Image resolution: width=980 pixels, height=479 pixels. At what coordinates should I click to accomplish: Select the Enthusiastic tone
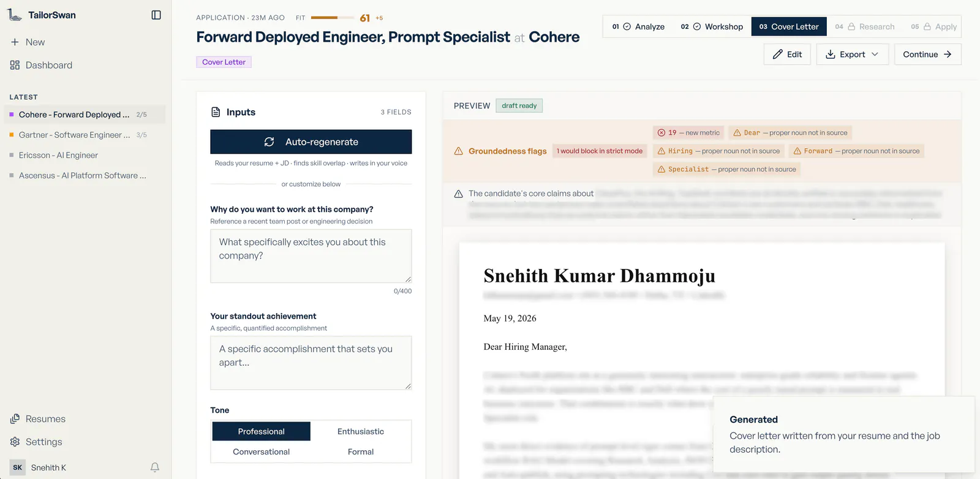(361, 431)
